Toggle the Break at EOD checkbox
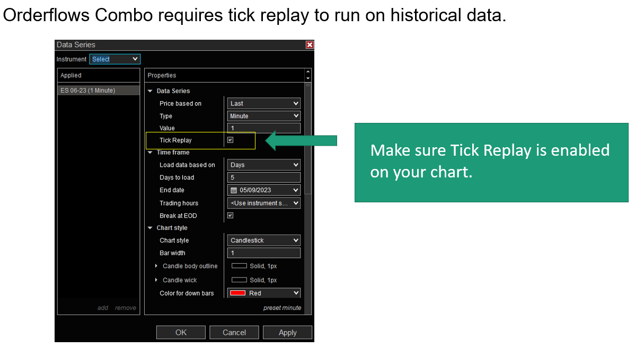Screen dimensions: 644x348 coord(230,216)
